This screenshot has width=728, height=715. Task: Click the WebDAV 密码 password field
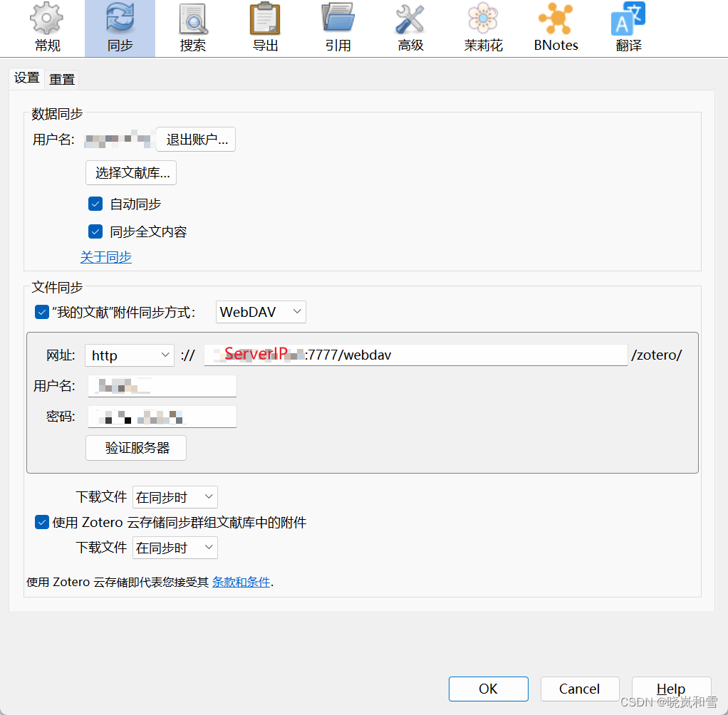coord(162,416)
